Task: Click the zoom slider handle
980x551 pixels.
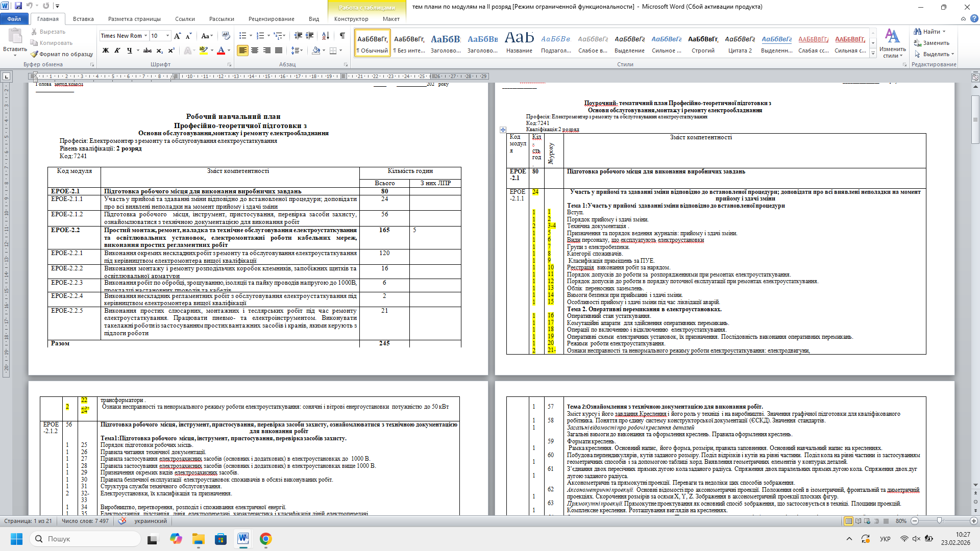Action: coord(939,521)
